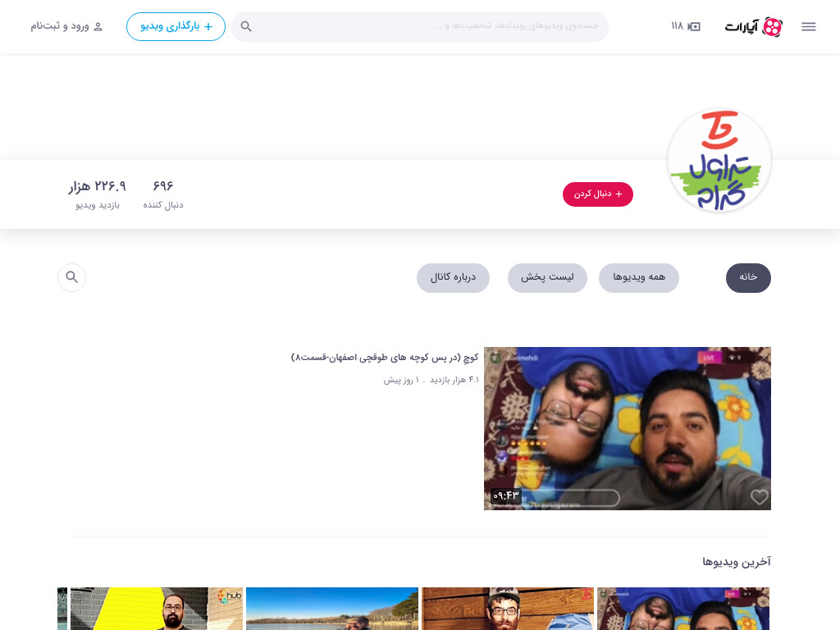This screenshot has width=840, height=630.
Task: Open the hamburger menu icon
Action: pos(808,26)
